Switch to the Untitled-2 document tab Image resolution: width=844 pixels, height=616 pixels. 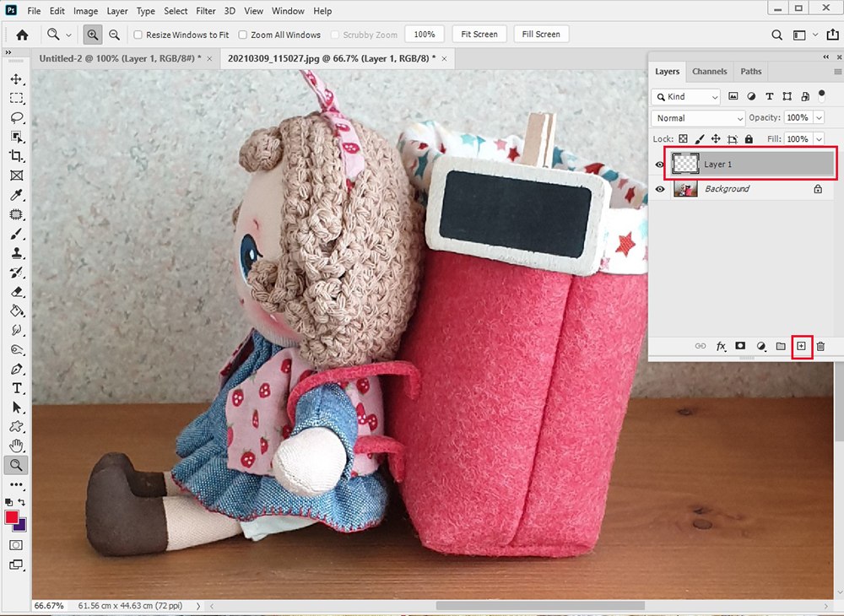pyautogui.click(x=121, y=58)
